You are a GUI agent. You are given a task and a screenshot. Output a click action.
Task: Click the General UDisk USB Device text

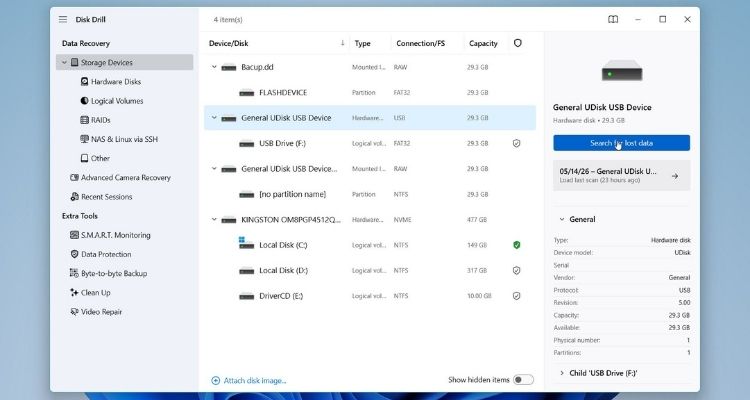coord(286,118)
